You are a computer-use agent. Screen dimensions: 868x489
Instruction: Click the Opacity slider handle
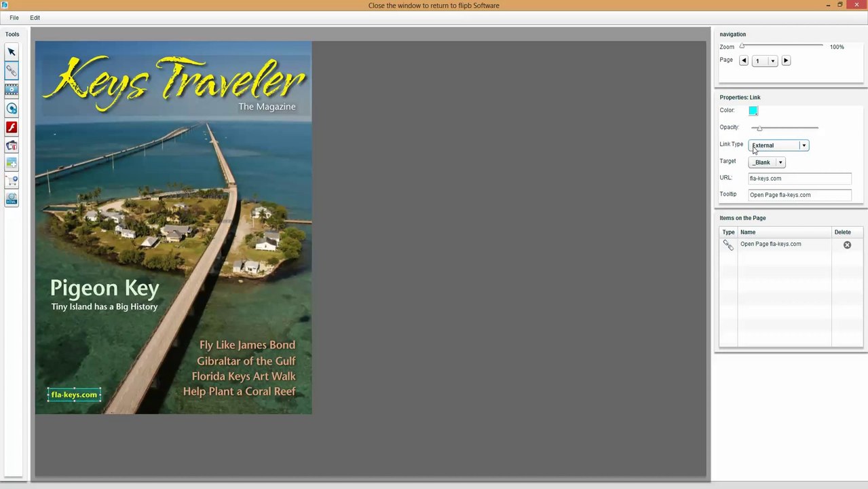[x=759, y=128]
